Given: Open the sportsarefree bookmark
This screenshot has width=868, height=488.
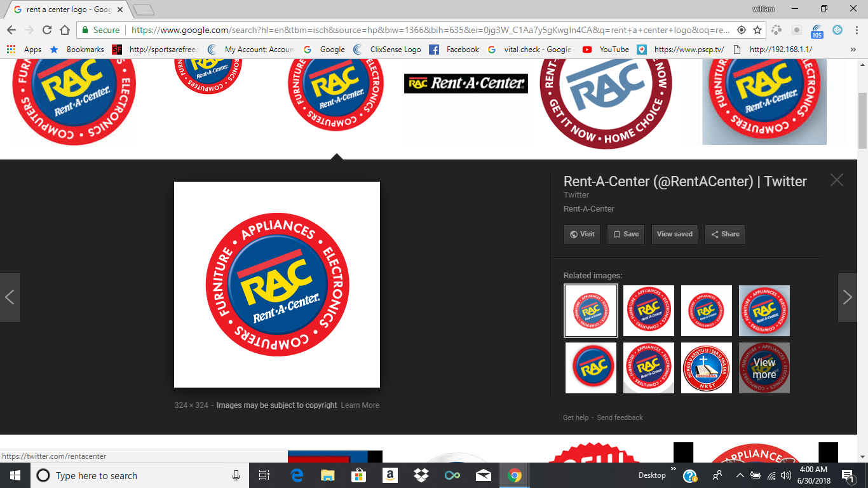Looking at the screenshot, I should (x=155, y=49).
